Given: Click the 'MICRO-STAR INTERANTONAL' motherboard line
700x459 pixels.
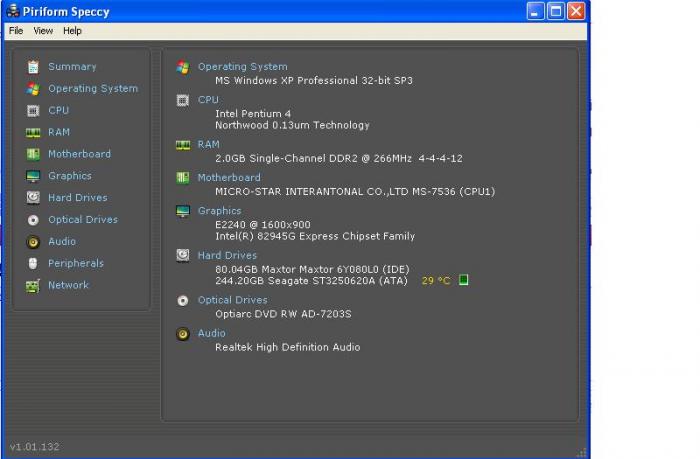Looking at the screenshot, I should click(x=355, y=192).
